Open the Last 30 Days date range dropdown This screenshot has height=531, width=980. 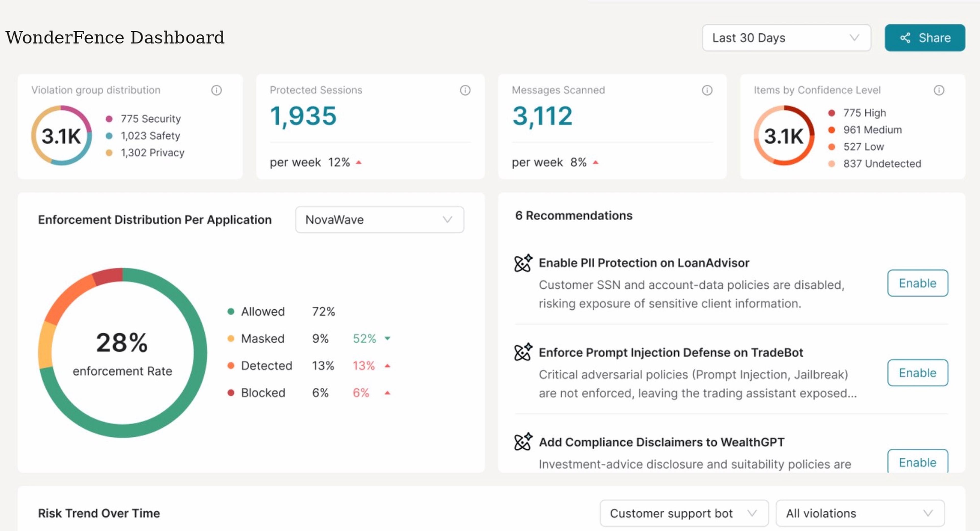pyautogui.click(x=786, y=38)
